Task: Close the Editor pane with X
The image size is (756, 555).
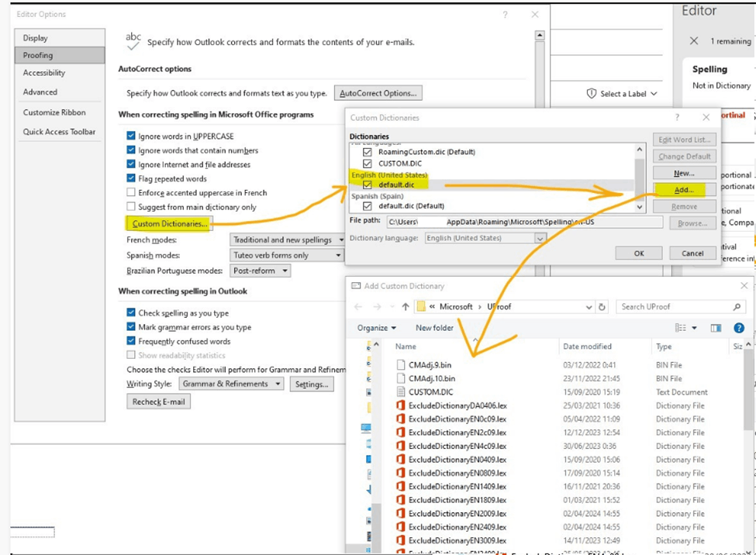Action: coord(694,41)
